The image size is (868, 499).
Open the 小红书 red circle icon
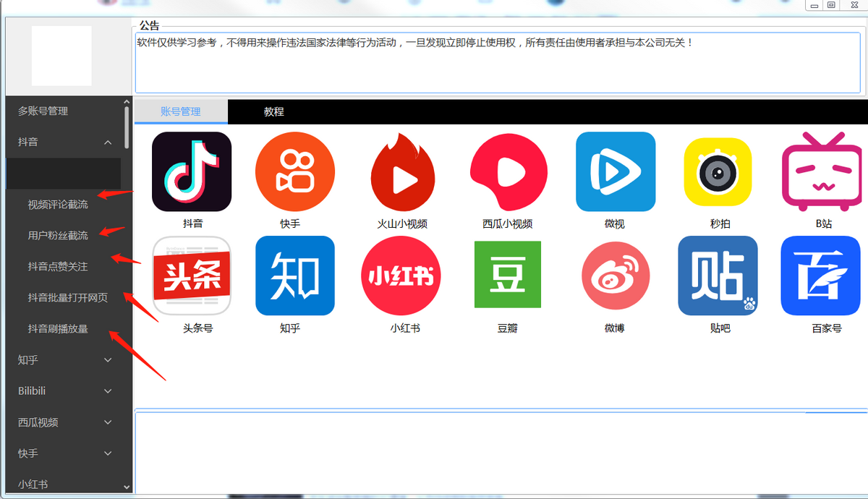coord(401,276)
